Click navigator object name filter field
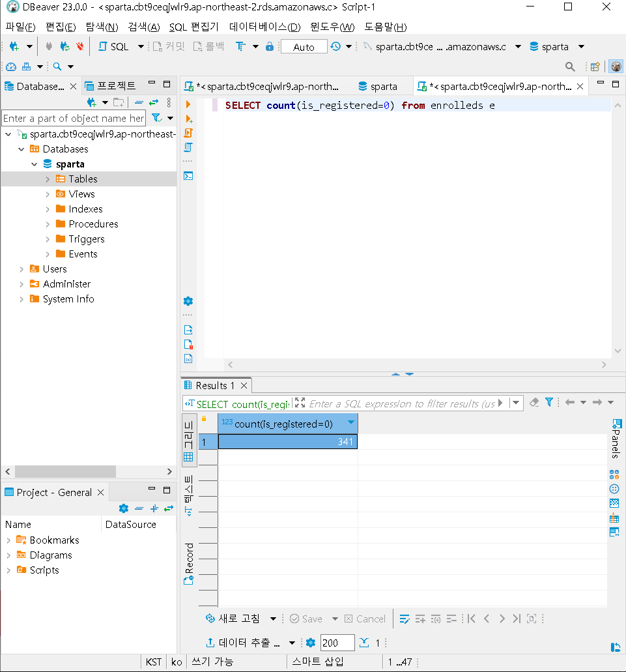626x672 pixels. tap(74, 118)
